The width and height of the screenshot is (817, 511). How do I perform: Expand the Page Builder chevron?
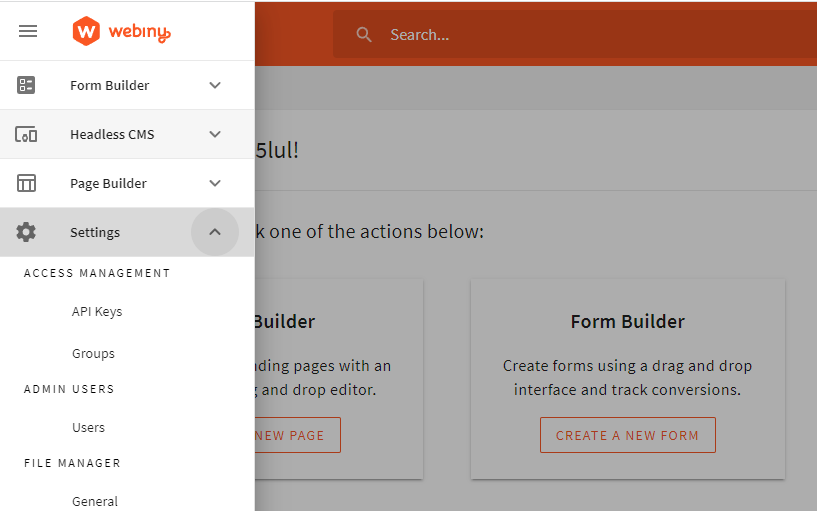(215, 183)
